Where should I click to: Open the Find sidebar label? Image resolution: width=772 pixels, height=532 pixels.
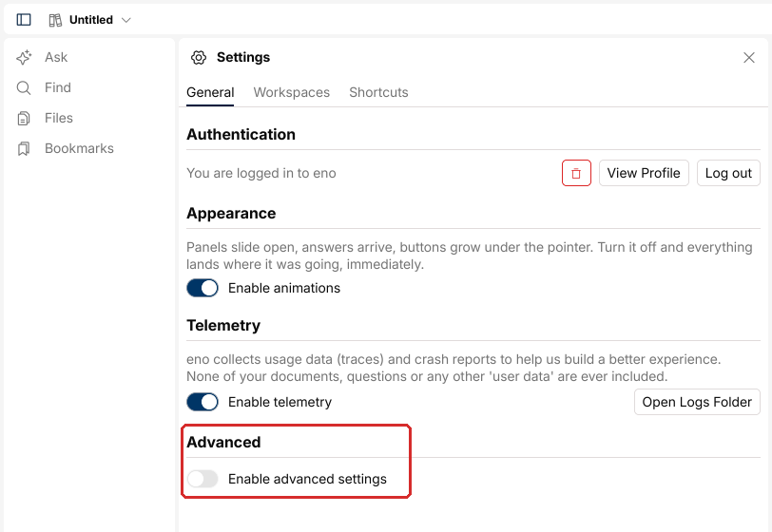tap(58, 87)
